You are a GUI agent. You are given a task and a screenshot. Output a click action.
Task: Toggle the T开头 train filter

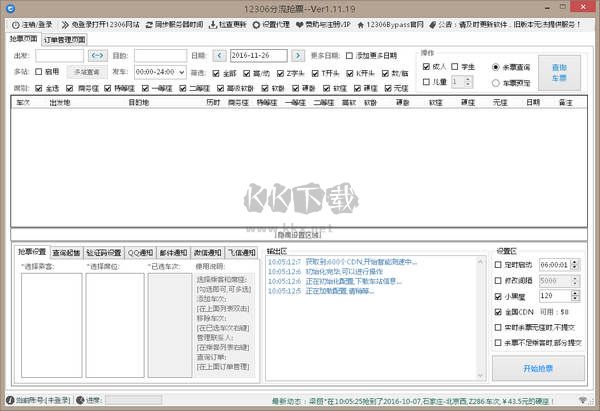(315, 73)
